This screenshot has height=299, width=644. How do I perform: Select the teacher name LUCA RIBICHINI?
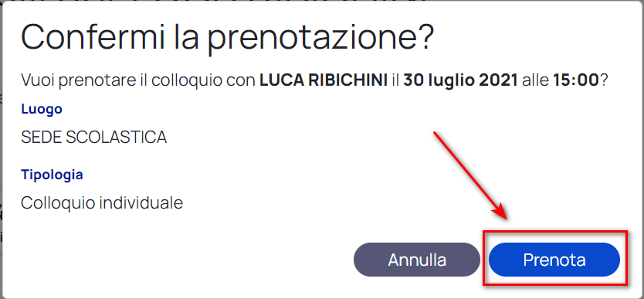pyautogui.click(x=324, y=80)
